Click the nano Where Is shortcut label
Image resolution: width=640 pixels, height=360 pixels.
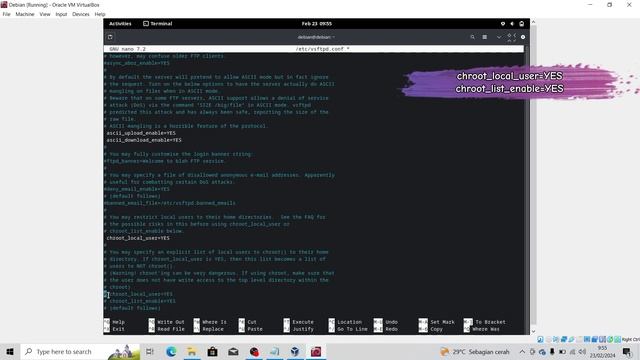click(x=214, y=322)
